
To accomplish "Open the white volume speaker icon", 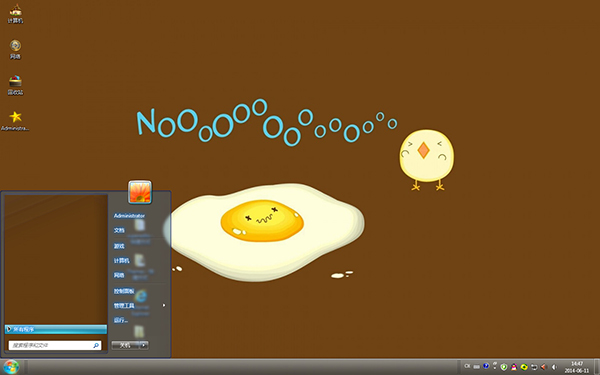I will 554,367.
